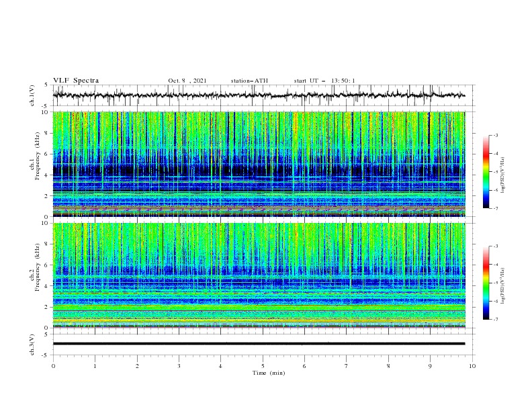This screenshot has width=532, height=411.
Task: Select the ch.1 colorbar "log(PSD)(V²/Hz)" label
Action: pos(503,175)
